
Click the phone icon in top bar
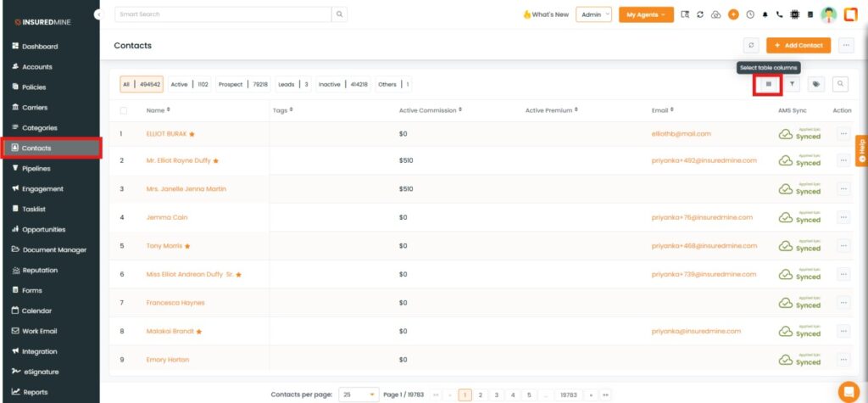click(x=779, y=14)
